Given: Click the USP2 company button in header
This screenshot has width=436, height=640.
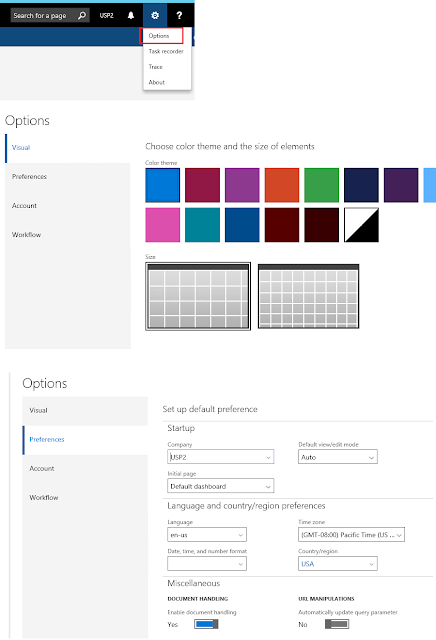Looking at the screenshot, I should pyautogui.click(x=107, y=16).
